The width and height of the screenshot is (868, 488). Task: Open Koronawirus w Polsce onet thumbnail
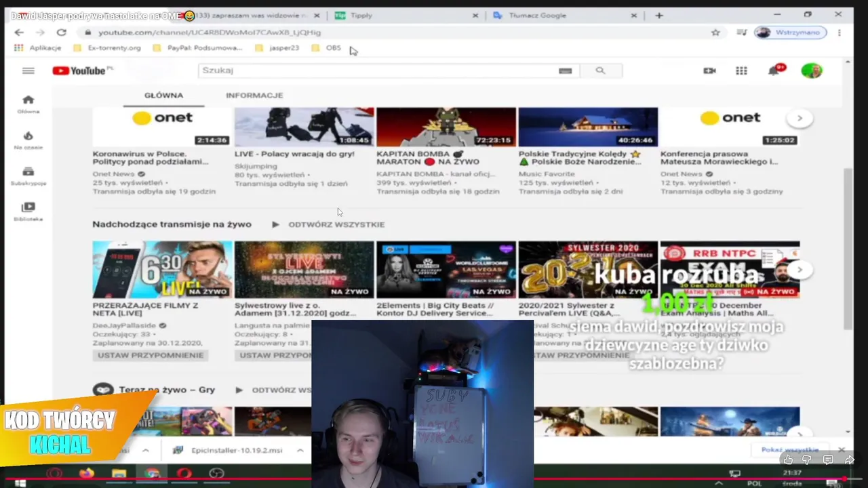pos(162,127)
